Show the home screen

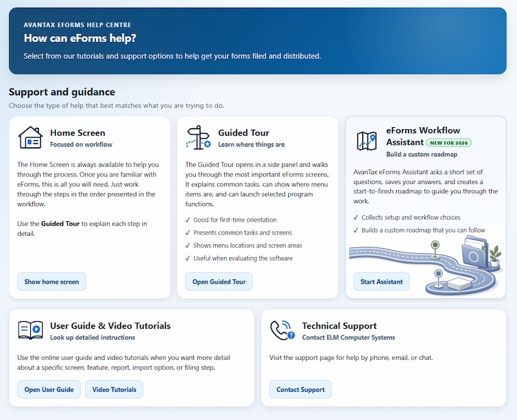[52, 282]
